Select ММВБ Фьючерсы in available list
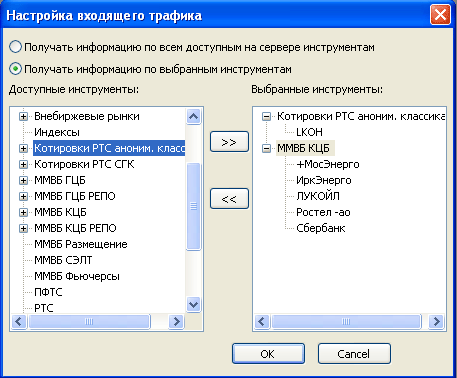The height and width of the screenshot is (378, 457). coord(77,276)
